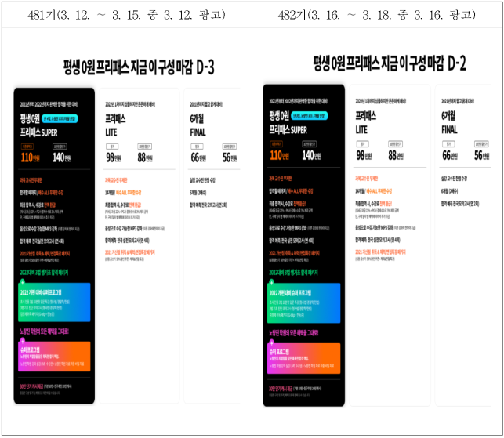Click orange 110만원 price in D-3 ad
The width and height of the screenshot is (504, 438).
31,157
